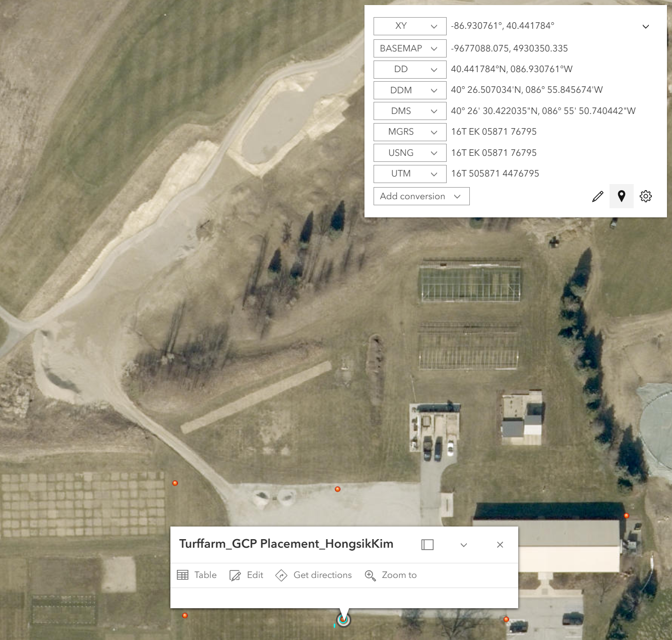Open the Table action in popup
The image size is (672, 640).
tap(197, 575)
